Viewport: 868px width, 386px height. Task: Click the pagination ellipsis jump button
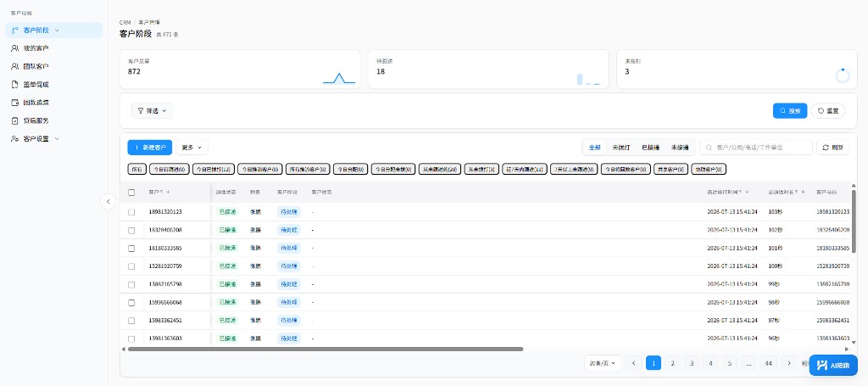point(748,363)
